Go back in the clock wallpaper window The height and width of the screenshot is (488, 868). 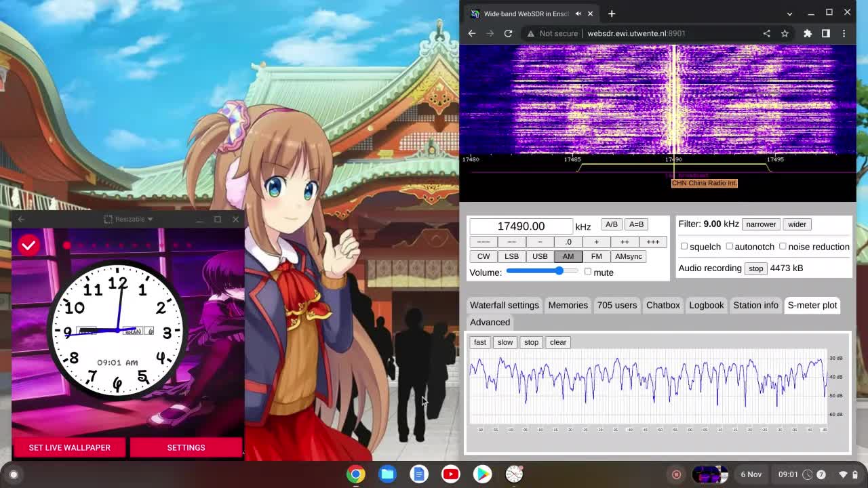click(x=21, y=219)
